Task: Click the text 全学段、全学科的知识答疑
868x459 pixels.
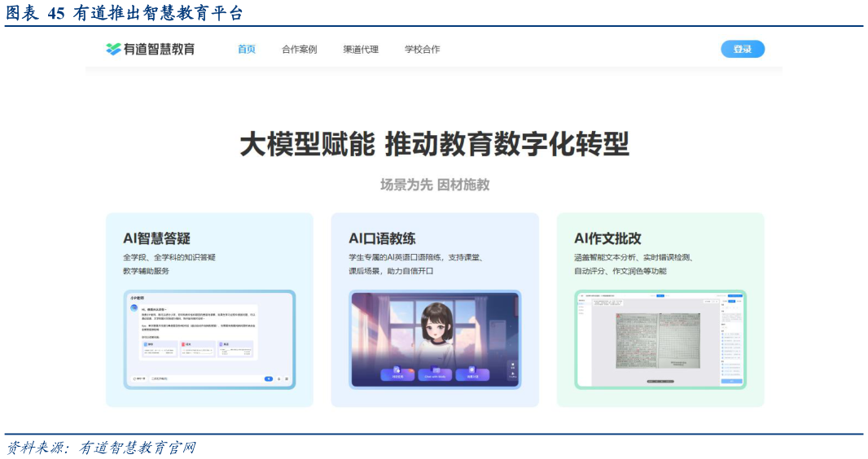Action: pos(169,257)
